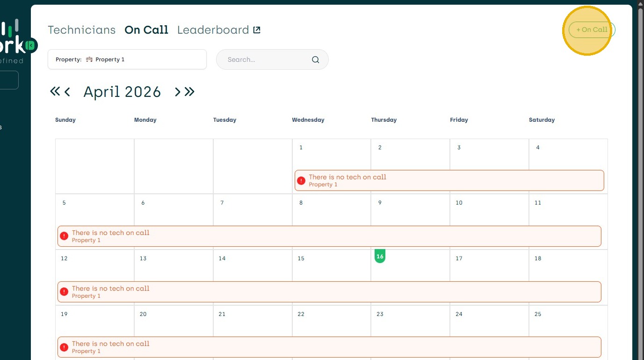
Task: Open the no-tech alert for April 12 week
Action: pos(329,292)
